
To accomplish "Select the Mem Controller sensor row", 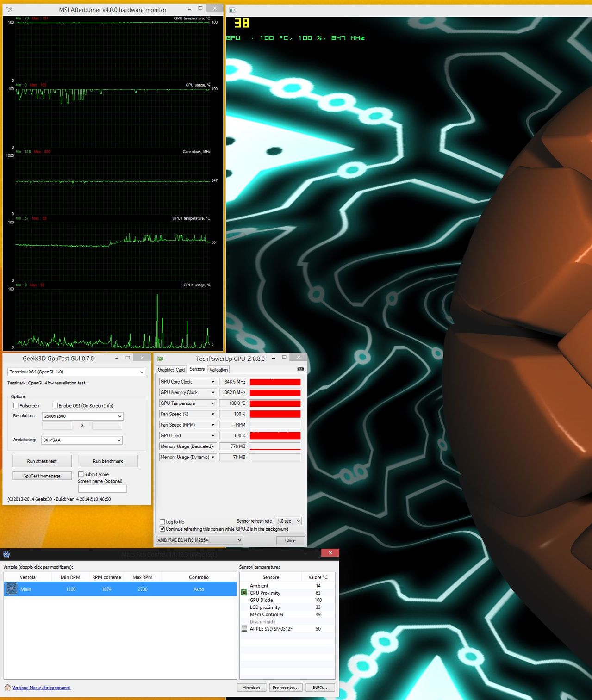I will pos(287,614).
